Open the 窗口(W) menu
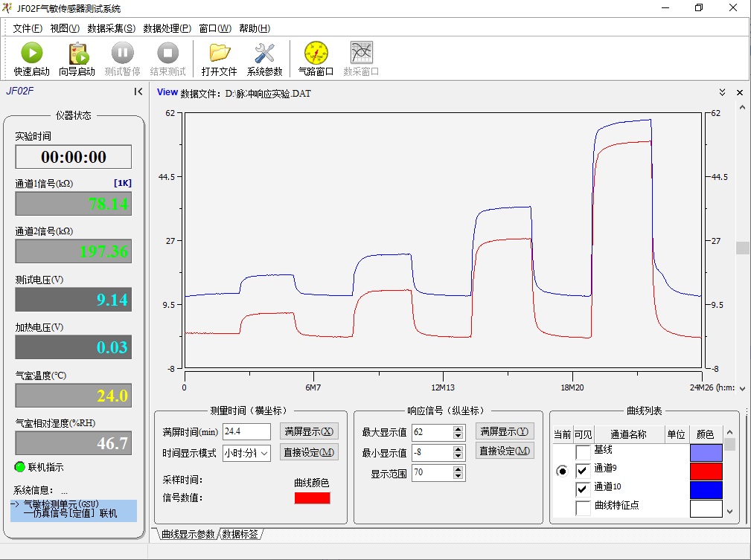Screen dimensions: 751x560 [215, 28]
